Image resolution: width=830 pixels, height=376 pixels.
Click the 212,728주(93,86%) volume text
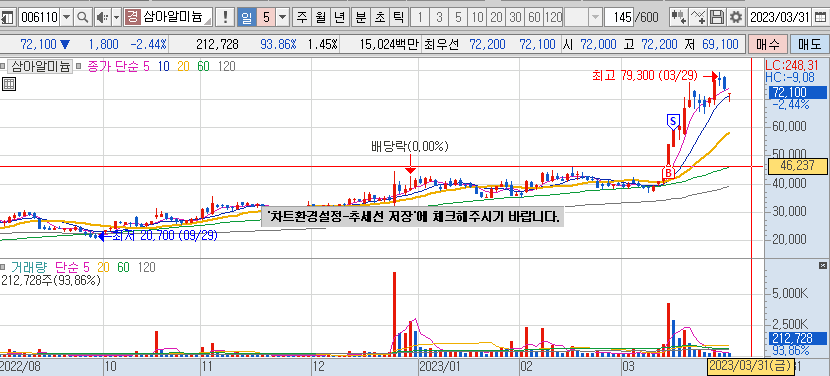point(51,281)
